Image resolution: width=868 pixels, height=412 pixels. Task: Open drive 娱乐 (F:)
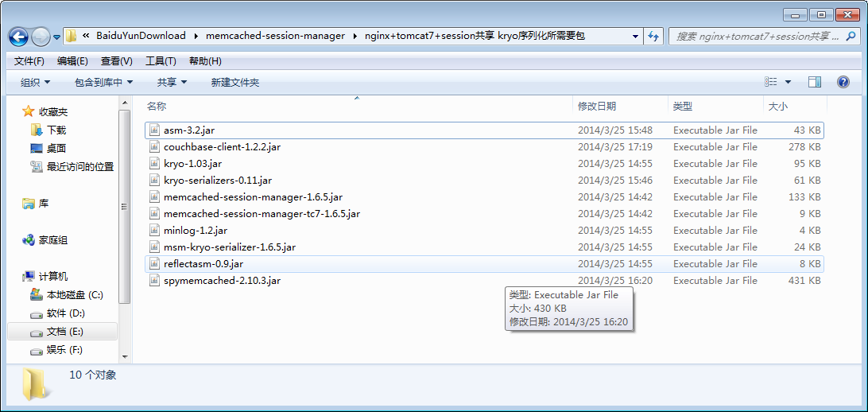(64, 349)
